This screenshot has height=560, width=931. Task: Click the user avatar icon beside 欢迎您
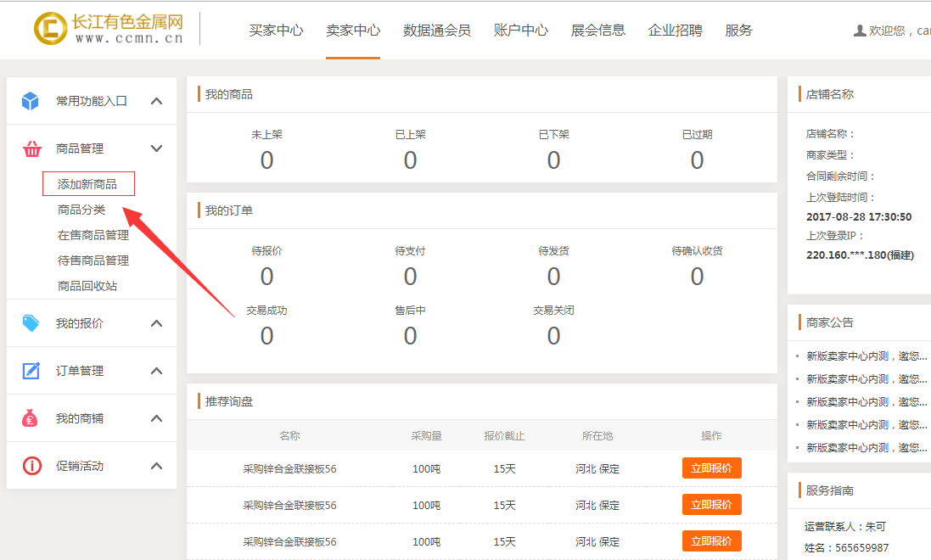(860, 31)
